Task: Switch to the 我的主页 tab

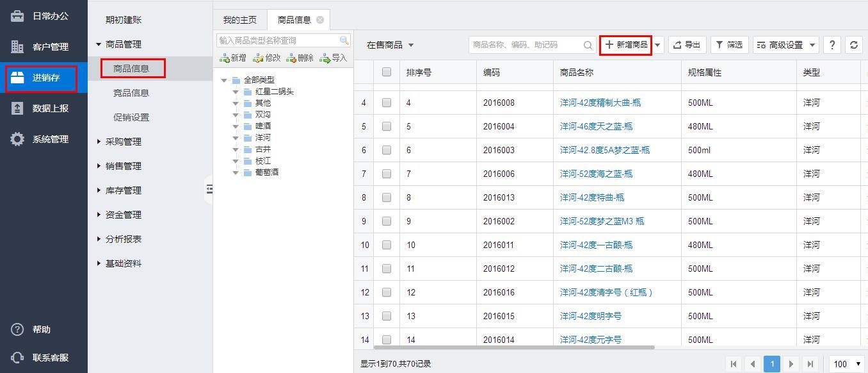Action: 240,20
